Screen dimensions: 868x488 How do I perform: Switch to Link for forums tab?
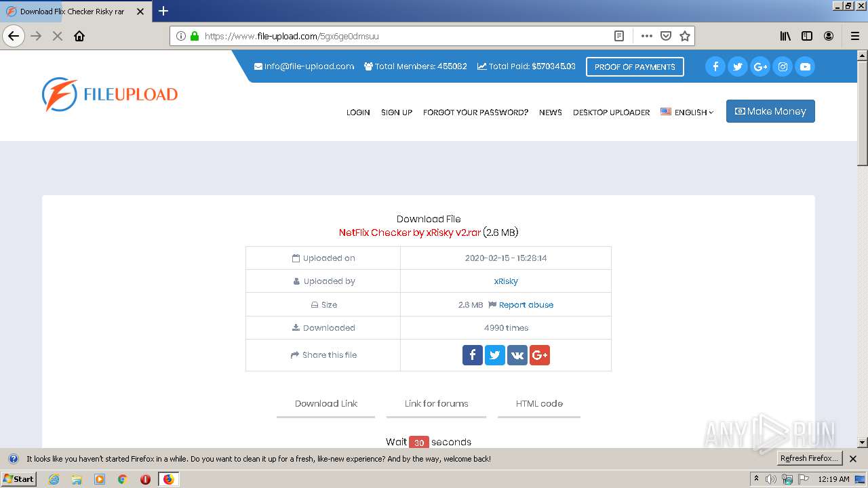[437, 404]
